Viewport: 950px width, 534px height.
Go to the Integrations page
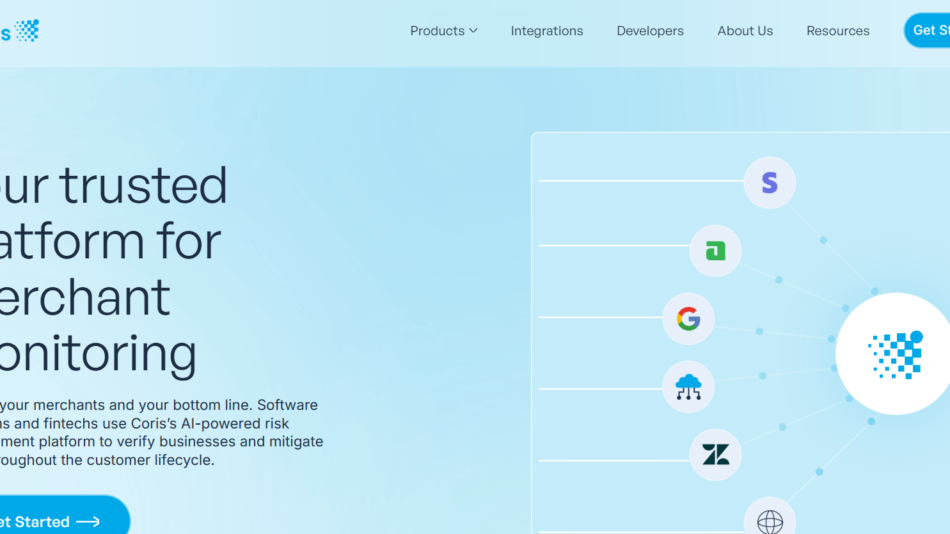pos(546,31)
